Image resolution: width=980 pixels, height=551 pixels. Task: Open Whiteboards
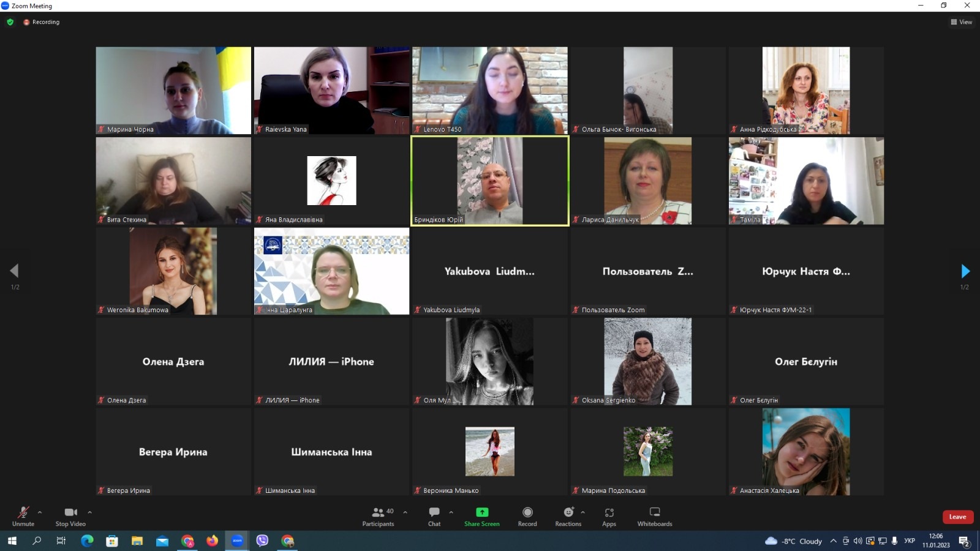(655, 516)
